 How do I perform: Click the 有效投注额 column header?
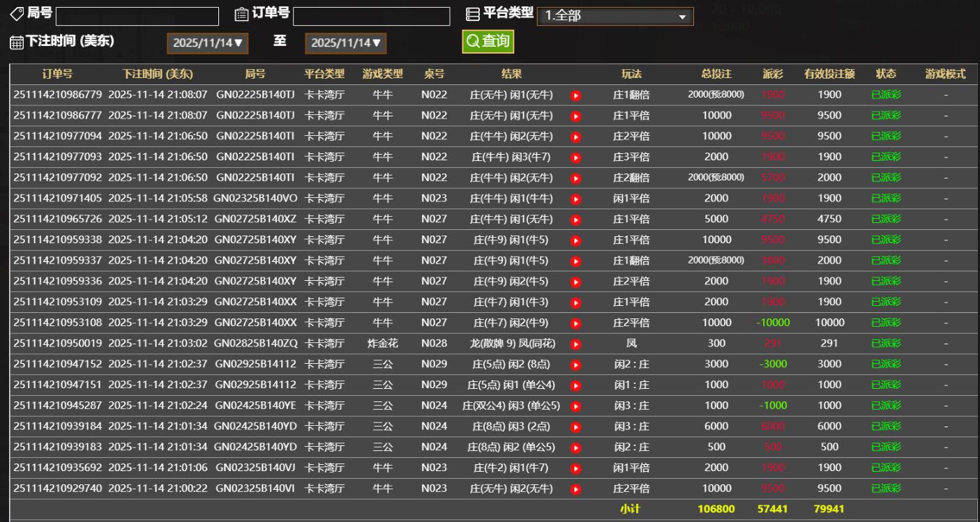coord(829,74)
